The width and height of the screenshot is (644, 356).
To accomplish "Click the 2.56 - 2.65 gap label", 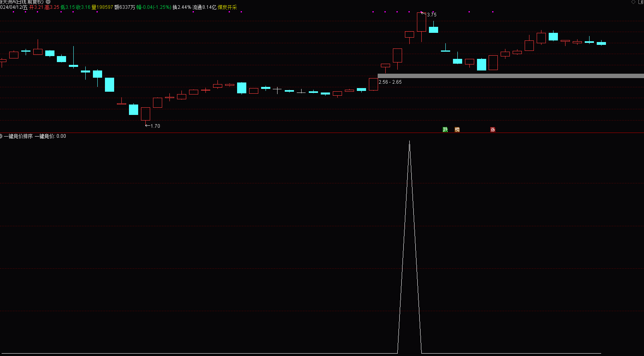I will [x=390, y=82].
